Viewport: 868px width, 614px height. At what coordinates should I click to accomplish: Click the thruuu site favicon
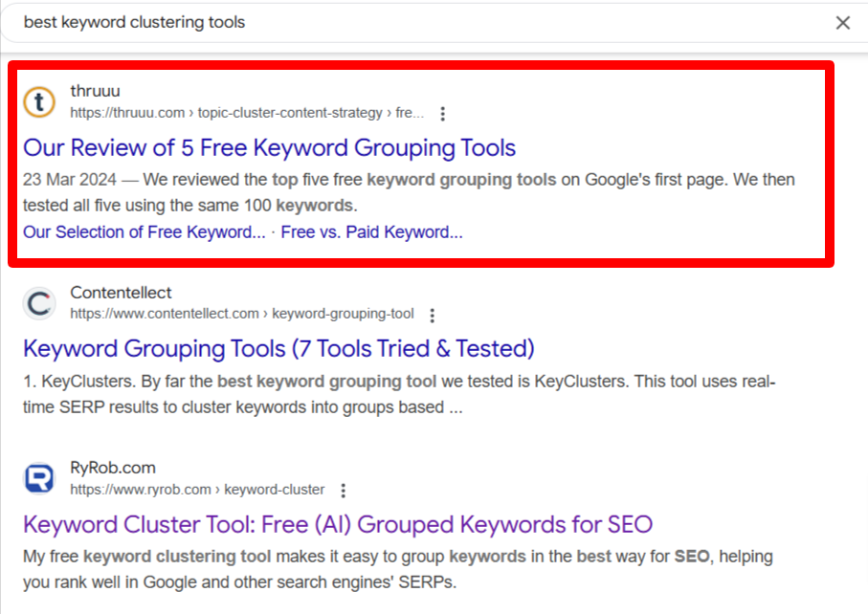tap(39, 101)
